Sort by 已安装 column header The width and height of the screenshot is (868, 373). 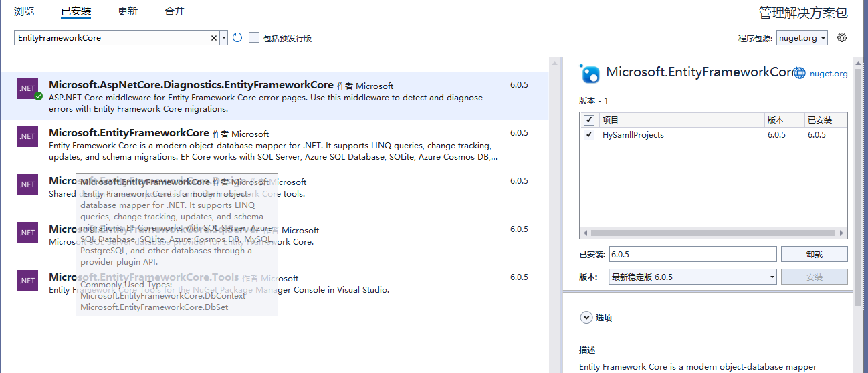(827, 120)
